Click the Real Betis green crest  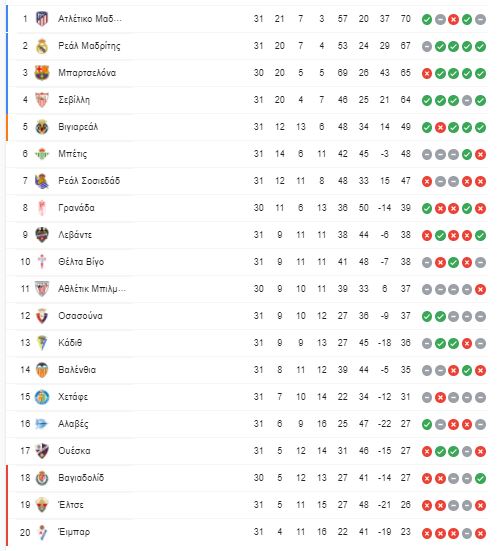pos(42,154)
